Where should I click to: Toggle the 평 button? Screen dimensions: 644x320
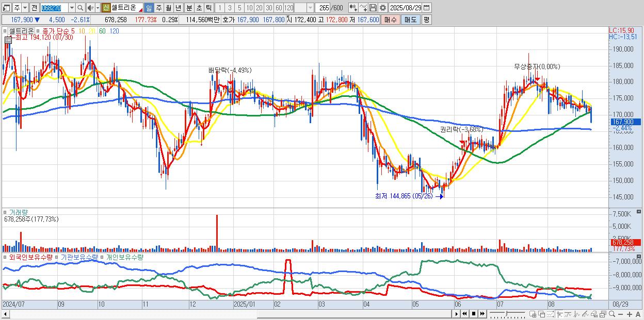click(x=426, y=20)
